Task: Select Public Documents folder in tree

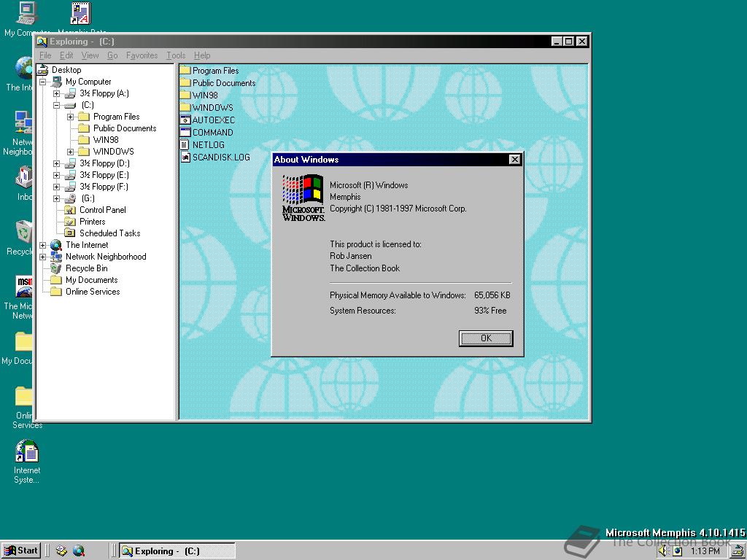Action: pyautogui.click(x=84, y=128)
